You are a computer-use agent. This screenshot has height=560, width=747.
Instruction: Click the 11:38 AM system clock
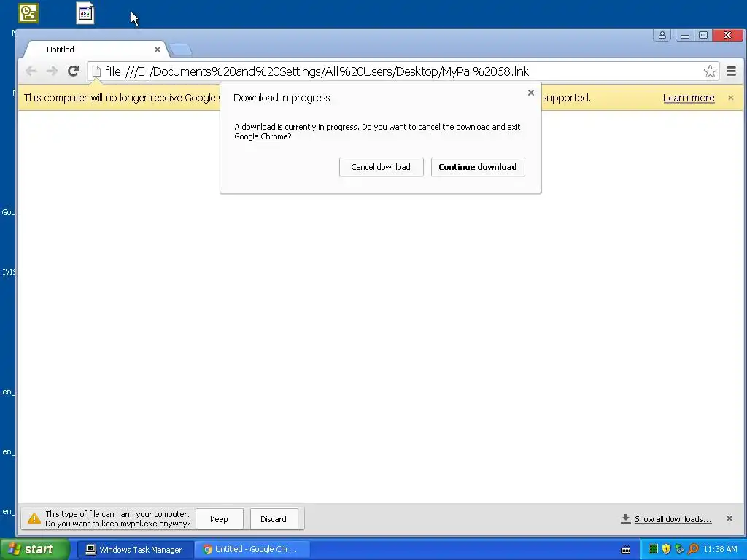point(720,550)
